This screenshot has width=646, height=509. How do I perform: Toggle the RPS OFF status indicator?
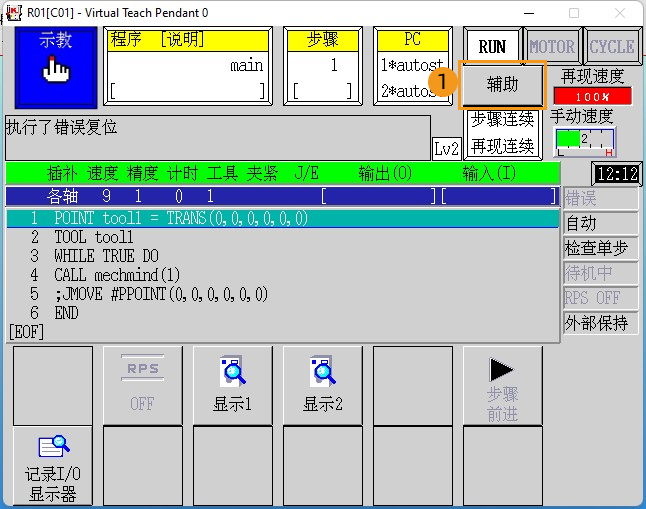coord(600,298)
